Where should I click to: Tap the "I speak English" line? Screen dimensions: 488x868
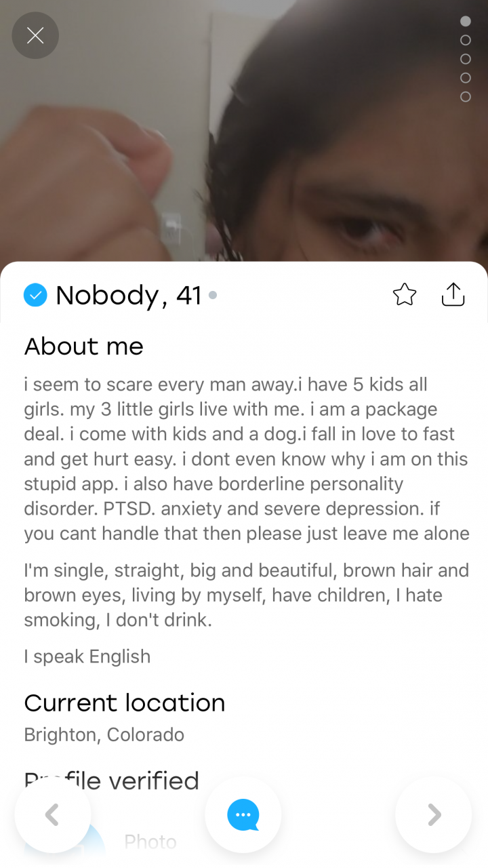(x=87, y=656)
